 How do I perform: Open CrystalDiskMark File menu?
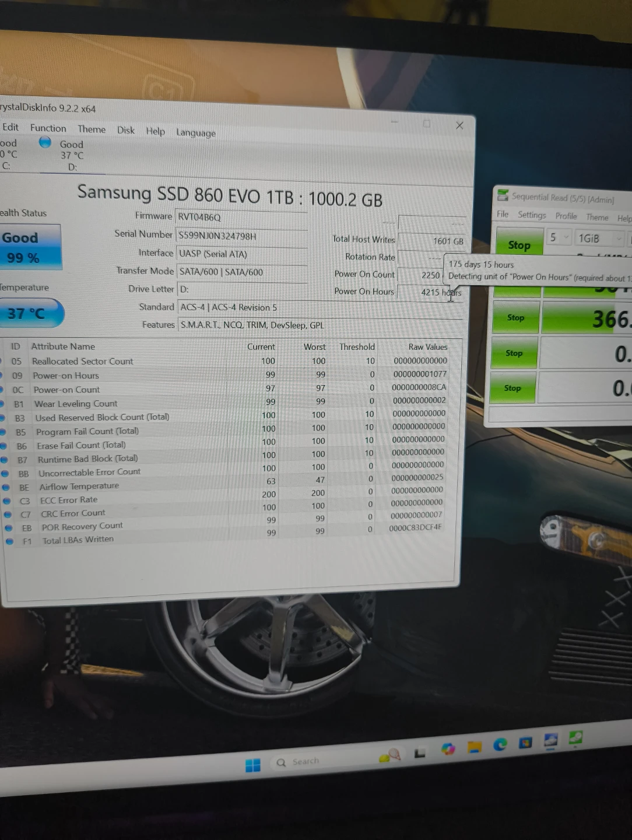[503, 214]
